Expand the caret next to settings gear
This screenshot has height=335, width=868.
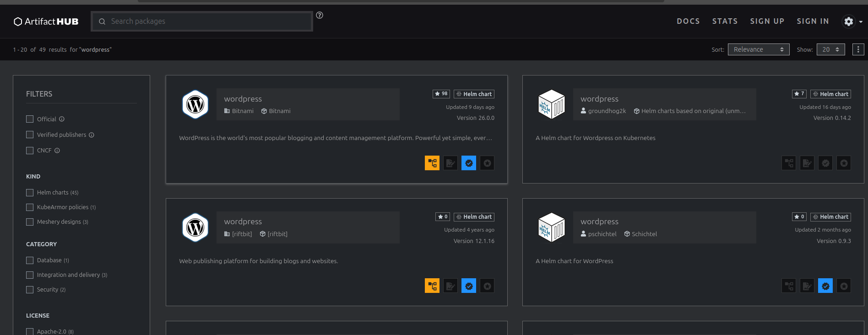click(x=861, y=22)
